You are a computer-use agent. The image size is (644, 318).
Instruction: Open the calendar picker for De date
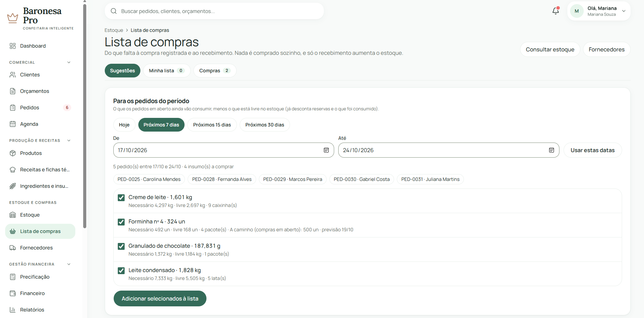click(326, 150)
